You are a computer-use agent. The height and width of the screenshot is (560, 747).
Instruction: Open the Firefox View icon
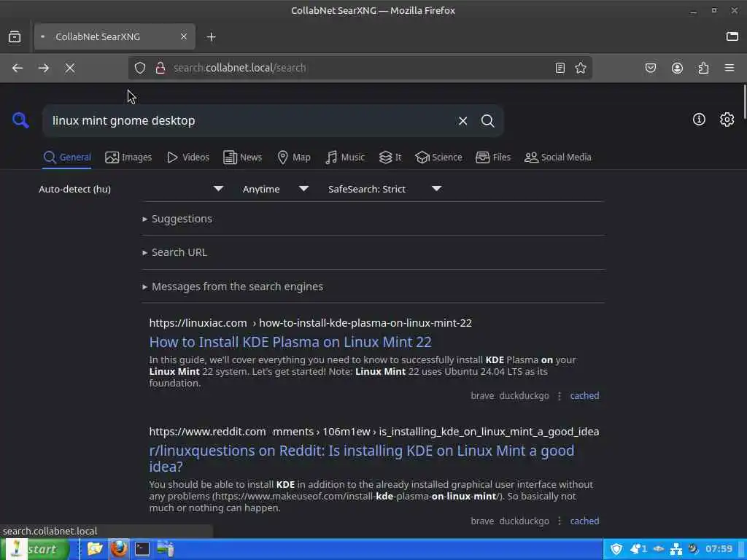coord(15,36)
